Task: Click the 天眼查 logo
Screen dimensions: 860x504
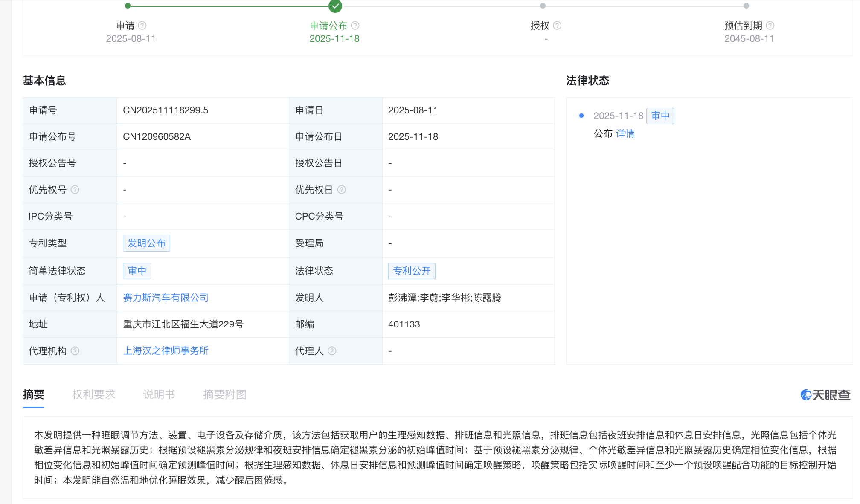Action: pyautogui.click(x=825, y=395)
